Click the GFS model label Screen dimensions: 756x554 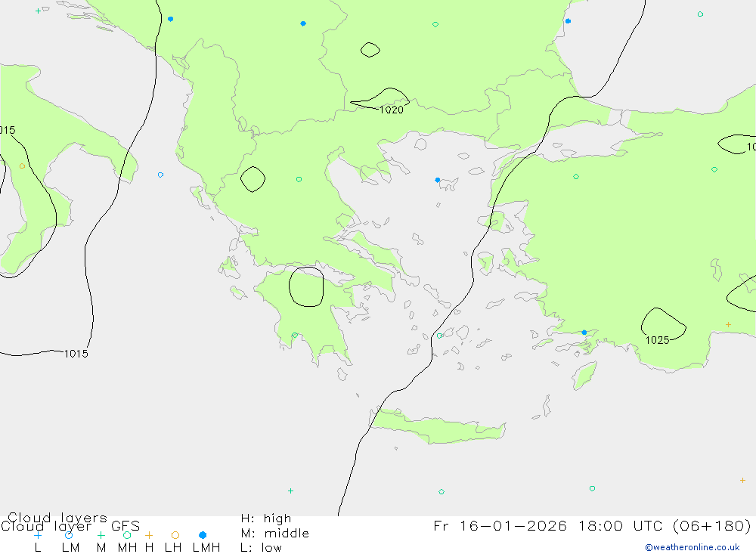125,525
